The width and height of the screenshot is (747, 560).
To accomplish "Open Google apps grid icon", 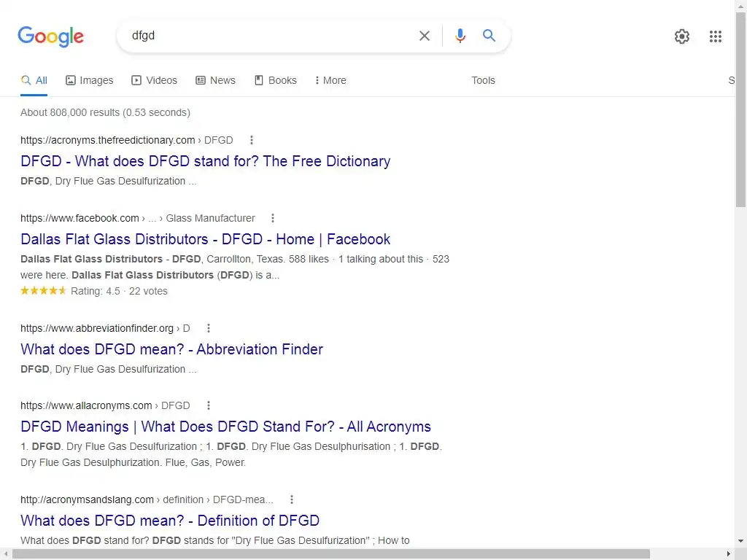I will tap(715, 36).
